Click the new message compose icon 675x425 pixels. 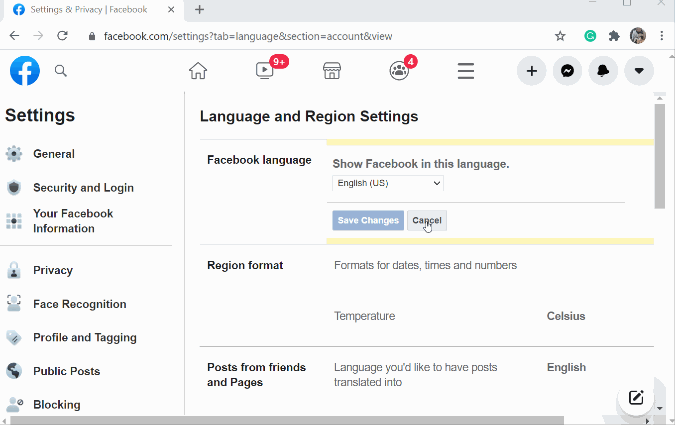[x=636, y=397]
